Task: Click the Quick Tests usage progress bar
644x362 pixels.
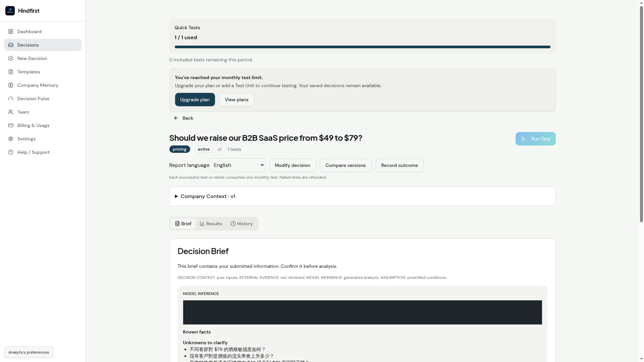Action: pyautogui.click(x=362, y=47)
